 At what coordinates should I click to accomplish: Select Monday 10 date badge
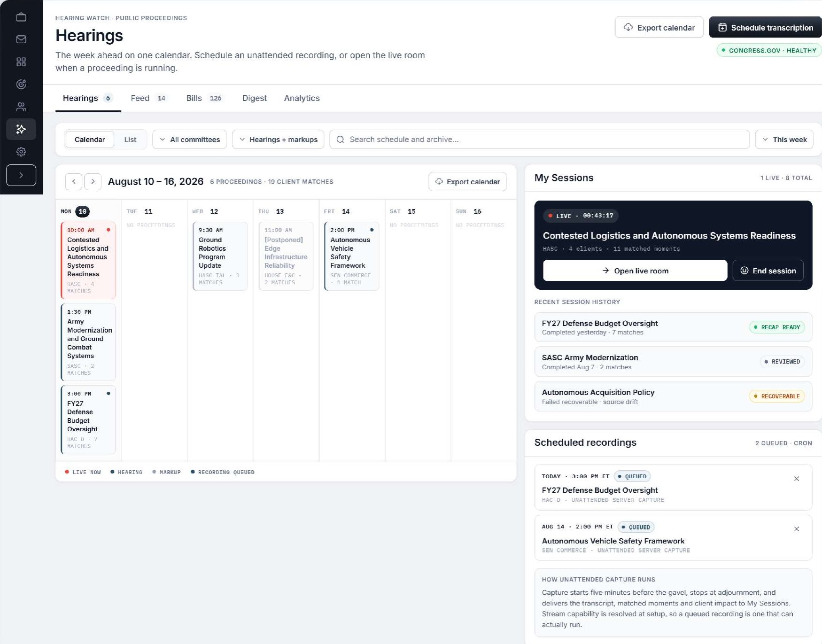82,211
